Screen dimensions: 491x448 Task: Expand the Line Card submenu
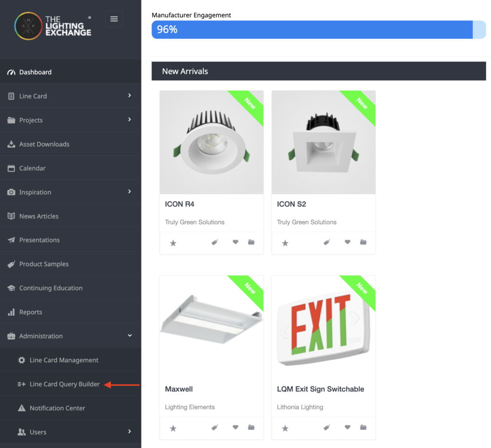[70, 96]
